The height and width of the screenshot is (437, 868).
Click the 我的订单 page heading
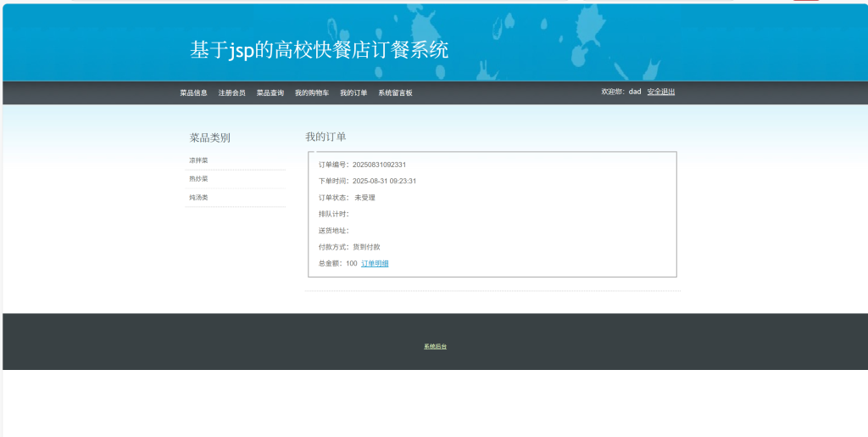(325, 137)
